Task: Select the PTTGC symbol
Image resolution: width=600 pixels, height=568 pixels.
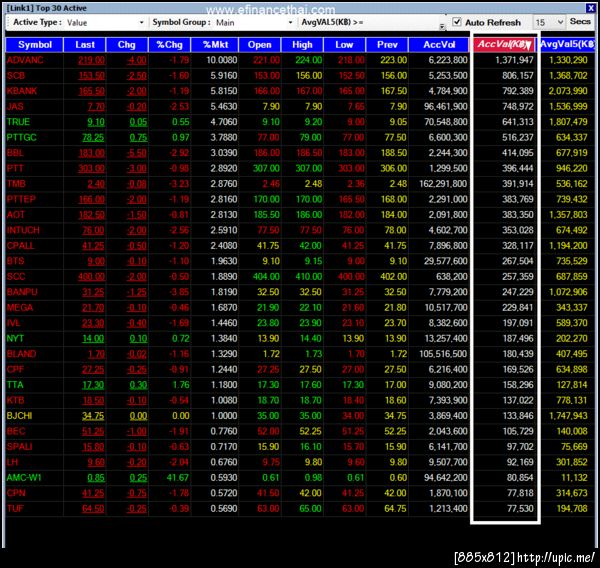Action: pos(21,137)
